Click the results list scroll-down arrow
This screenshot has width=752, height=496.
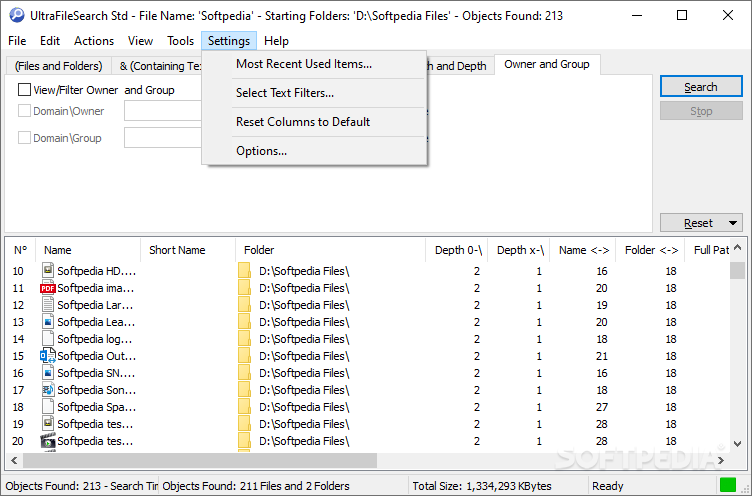738,444
